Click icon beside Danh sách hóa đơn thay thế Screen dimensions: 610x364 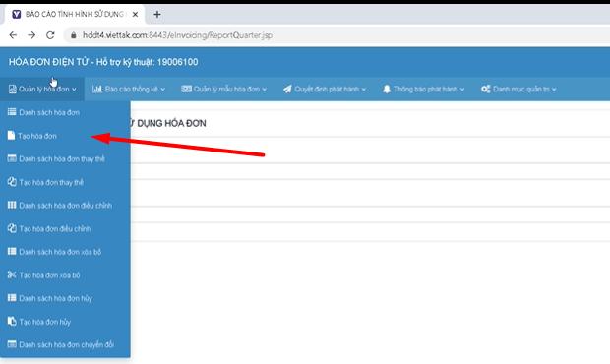click(x=12, y=158)
